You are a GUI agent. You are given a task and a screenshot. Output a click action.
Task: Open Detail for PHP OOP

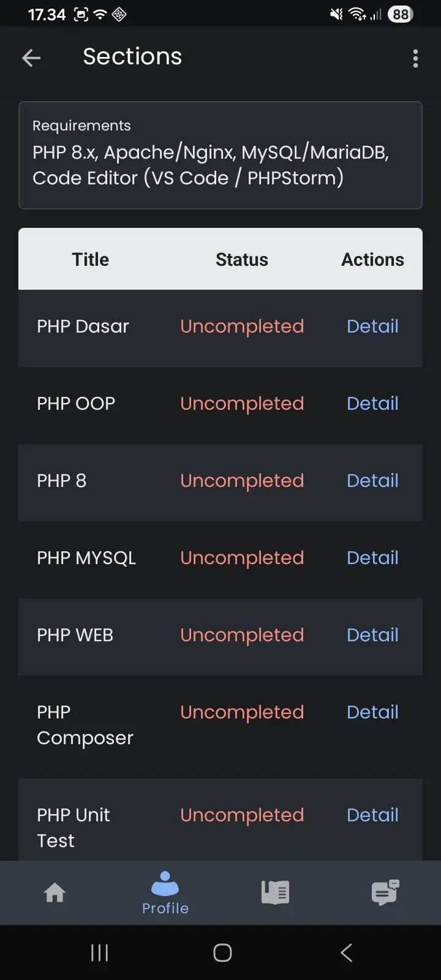[x=372, y=404]
